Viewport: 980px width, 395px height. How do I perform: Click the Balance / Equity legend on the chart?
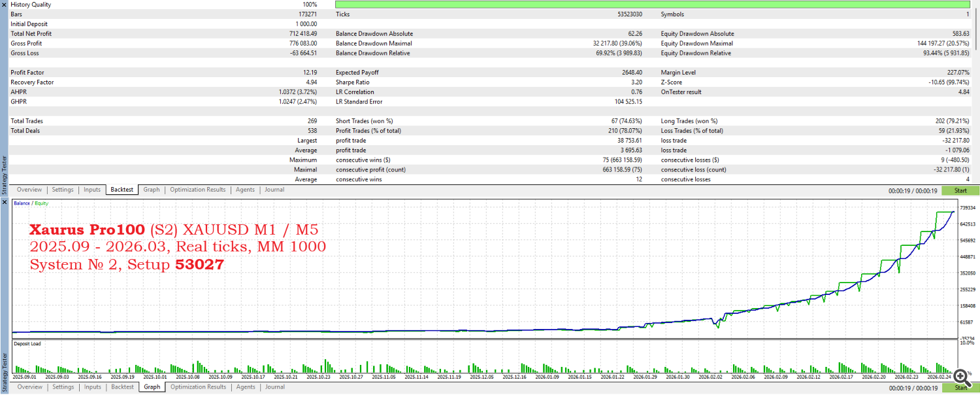(31, 203)
